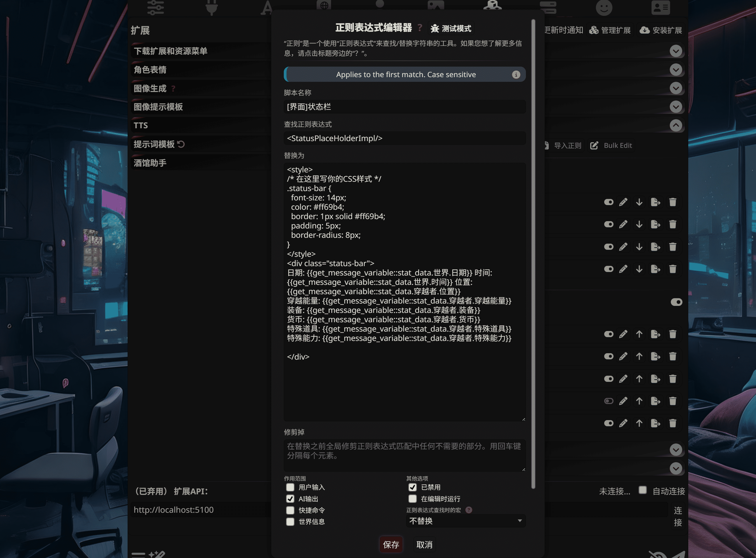
Task: Click into the 替换为 replacement text area
Action: click(404, 292)
